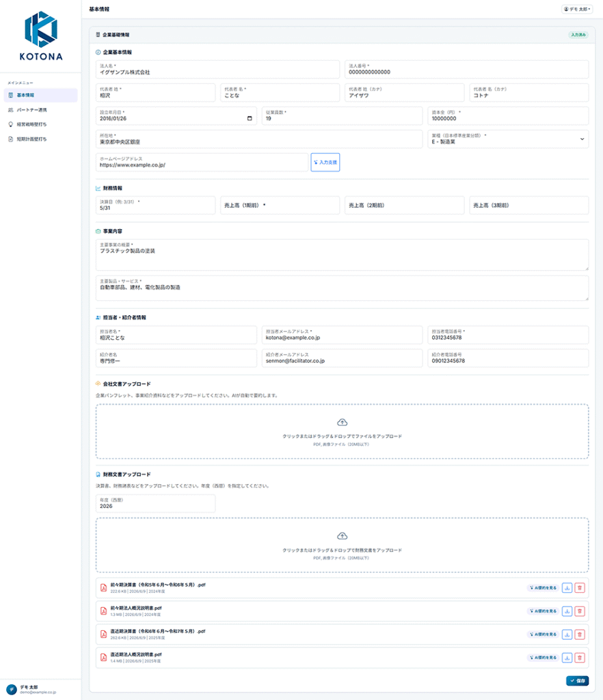View AI summary for 前々期決算書
The image size is (603, 700).
point(543,588)
